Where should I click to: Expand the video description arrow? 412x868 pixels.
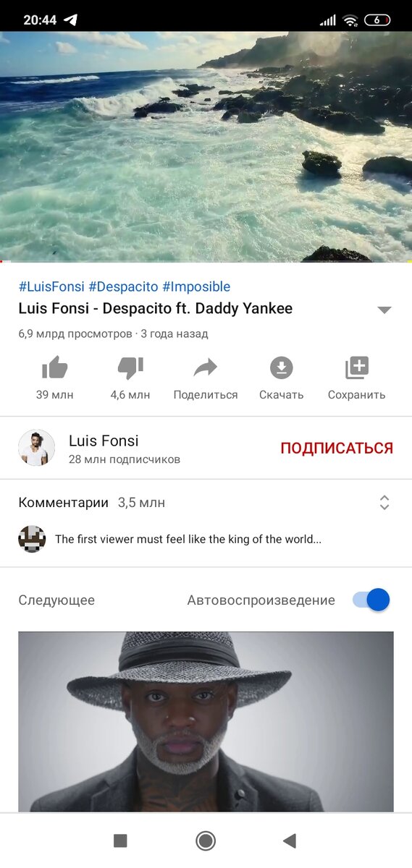[384, 310]
